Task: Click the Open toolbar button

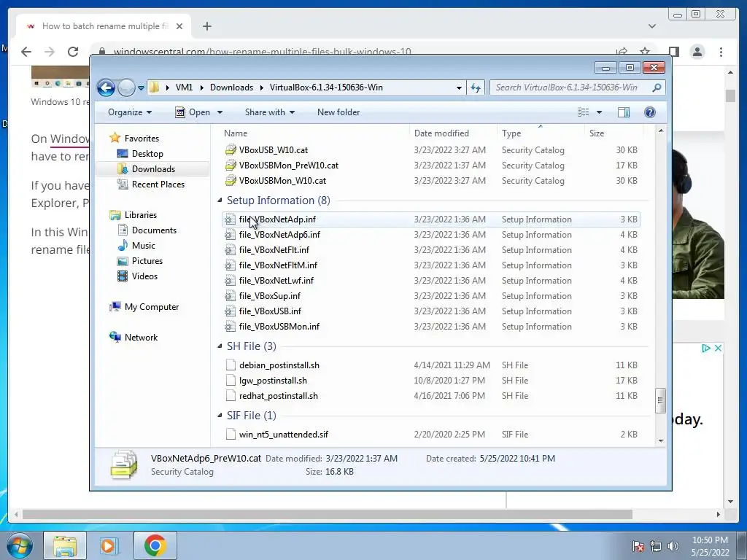Action: tap(193, 112)
